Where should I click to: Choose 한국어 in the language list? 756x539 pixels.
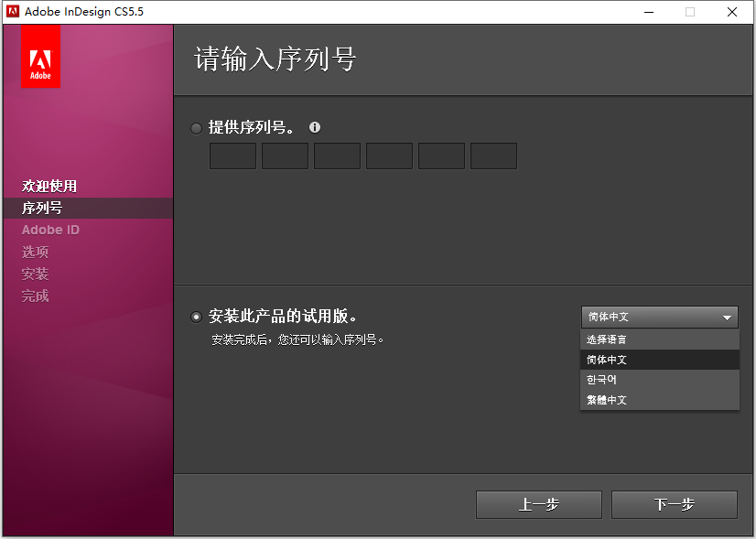[660, 380]
